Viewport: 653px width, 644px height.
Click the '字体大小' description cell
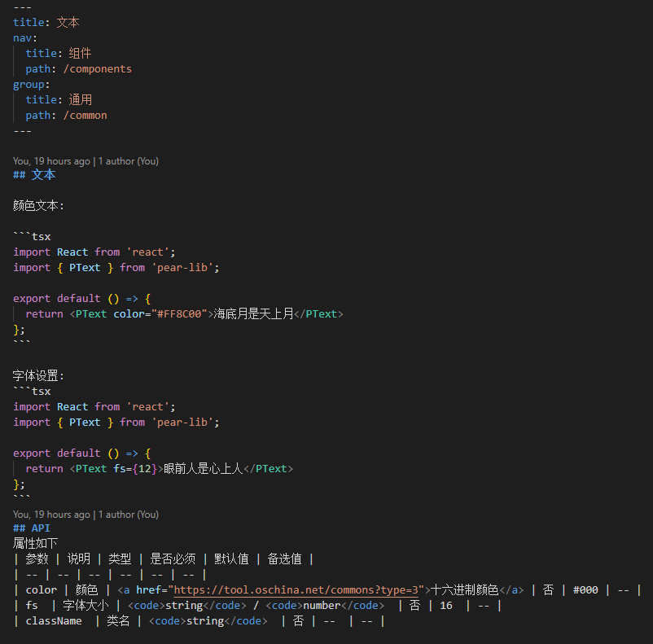85,605
